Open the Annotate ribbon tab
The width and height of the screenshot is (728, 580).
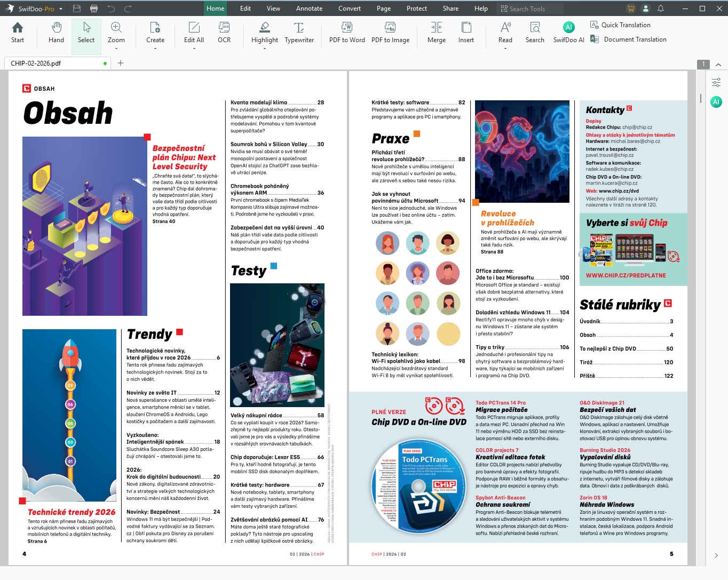click(x=309, y=9)
